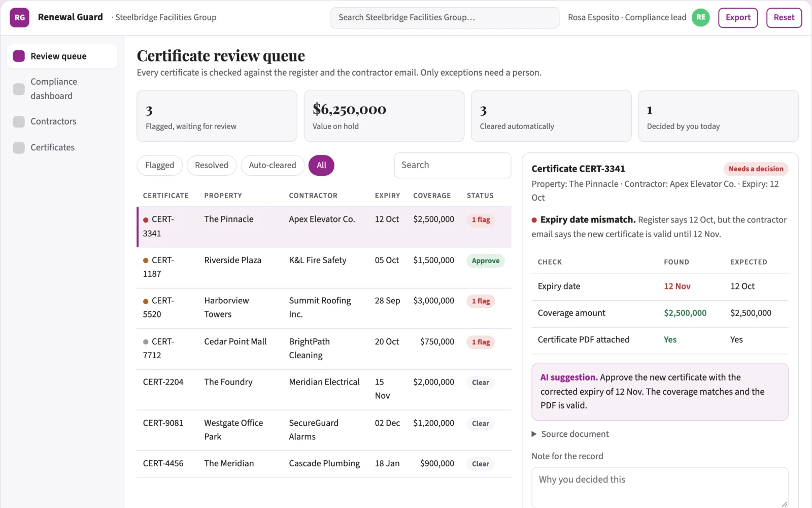
Task: Click the 1 flag badge for Summit Roofing
Action: click(x=481, y=301)
